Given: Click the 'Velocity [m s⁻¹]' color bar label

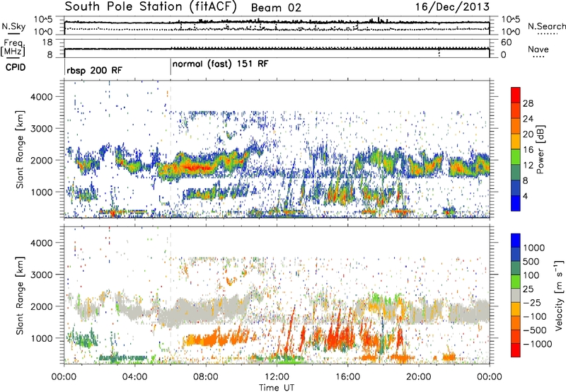Looking at the screenshot, I should coord(559,295).
